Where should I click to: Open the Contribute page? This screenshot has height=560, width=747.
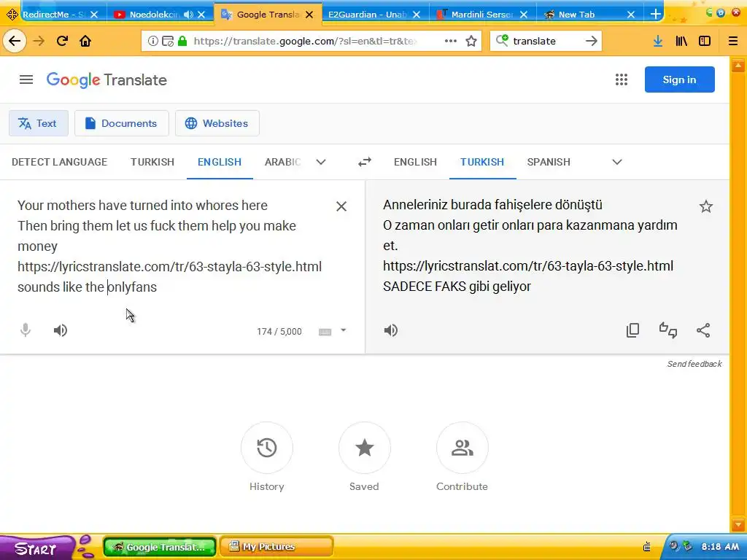coord(462,448)
